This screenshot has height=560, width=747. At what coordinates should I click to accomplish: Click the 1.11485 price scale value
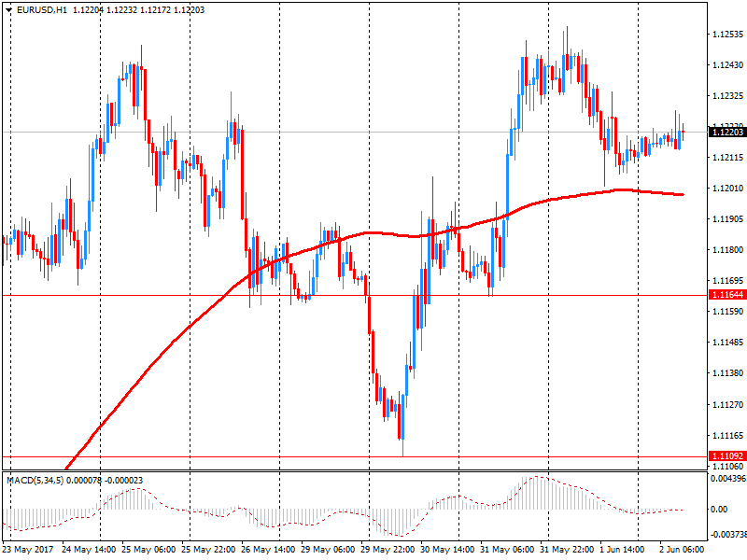[728, 343]
